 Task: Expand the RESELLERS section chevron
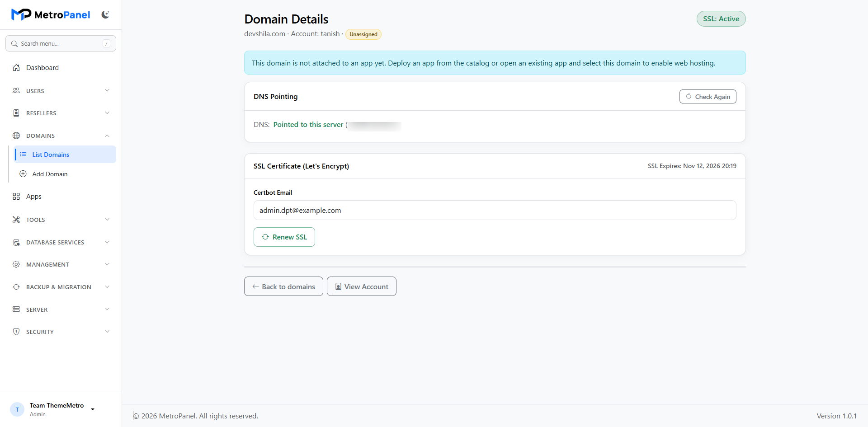[107, 113]
